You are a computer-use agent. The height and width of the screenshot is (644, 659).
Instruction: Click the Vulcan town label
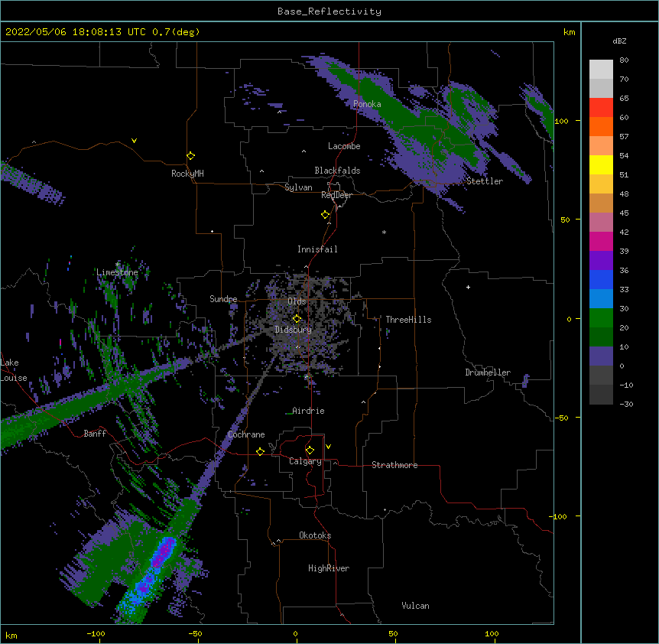point(415,606)
